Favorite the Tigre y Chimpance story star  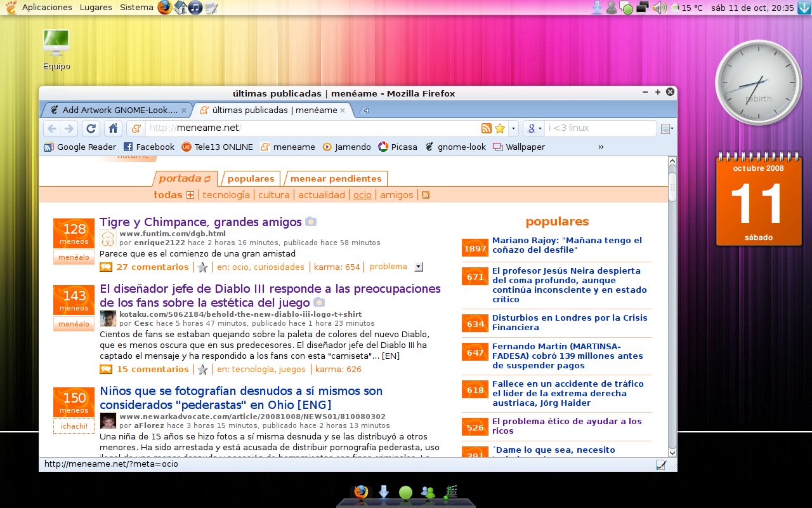(x=202, y=267)
